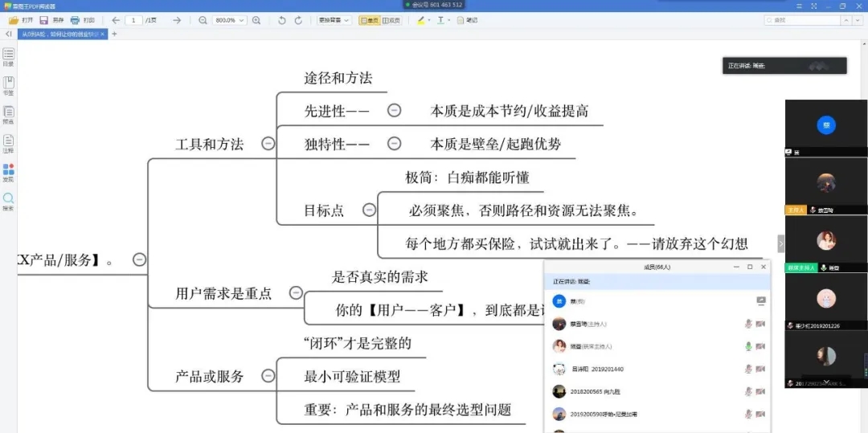868x433 pixels.
Task: Open a file with the 打开 folder icon
Action: click(14, 20)
